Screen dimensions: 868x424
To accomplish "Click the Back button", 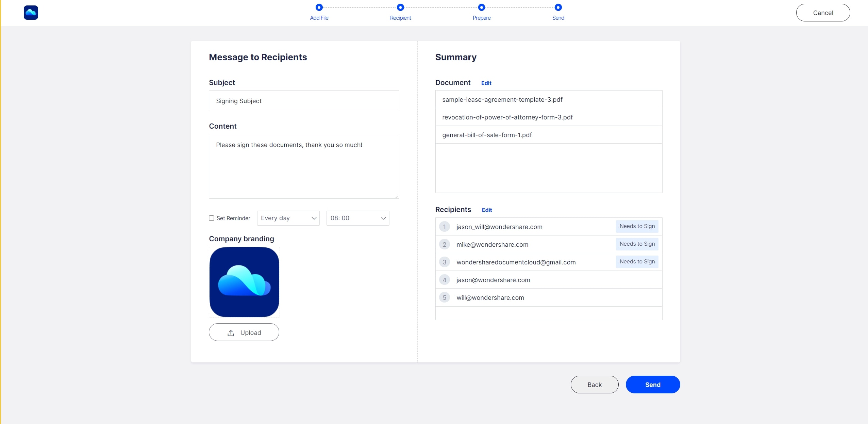I will [x=595, y=384].
